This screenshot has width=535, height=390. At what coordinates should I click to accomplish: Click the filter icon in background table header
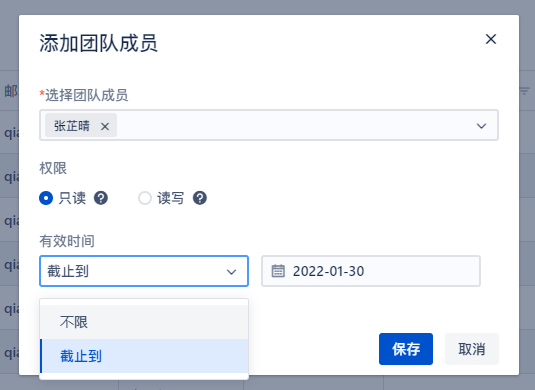(524, 91)
